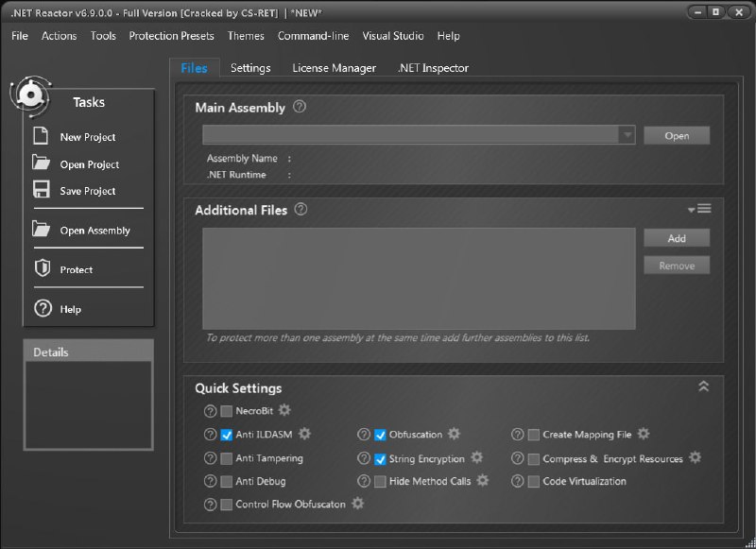Click help icon beside String Encryption
This screenshot has width=756, height=549.
(364, 458)
